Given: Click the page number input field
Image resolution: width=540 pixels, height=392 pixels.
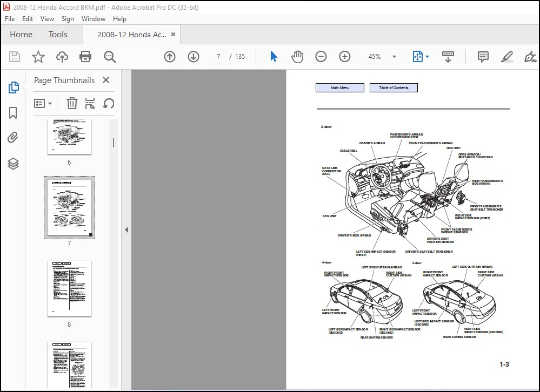Looking at the screenshot, I should pos(218,57).
